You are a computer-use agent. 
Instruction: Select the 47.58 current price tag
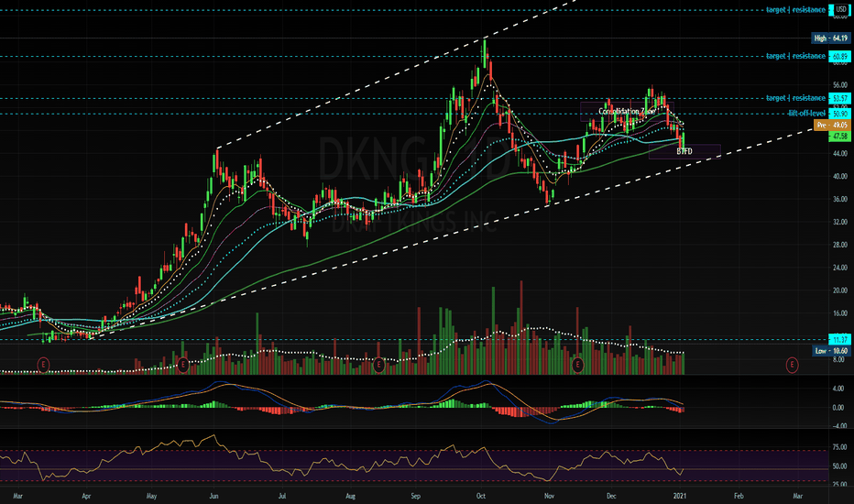(839, 137)
